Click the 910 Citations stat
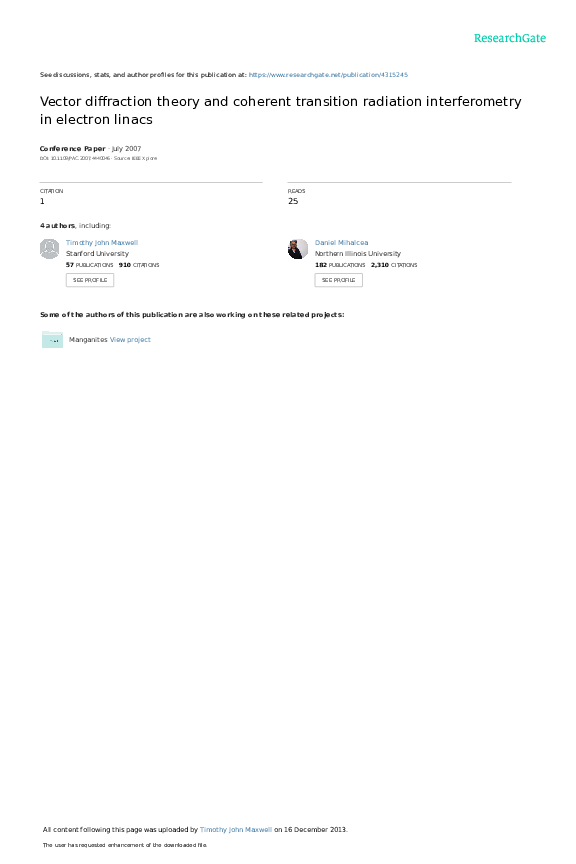The image size is (576, 864). coord(139,265)
